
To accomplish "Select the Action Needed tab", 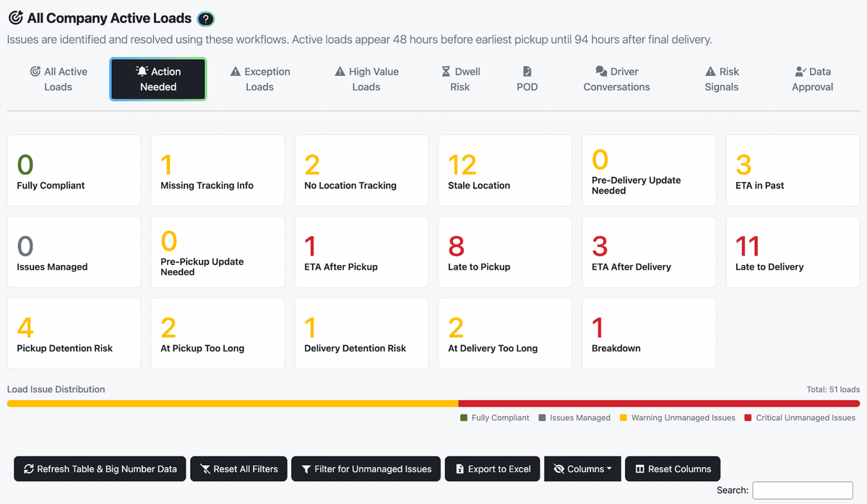I will [x=158, y=79].
